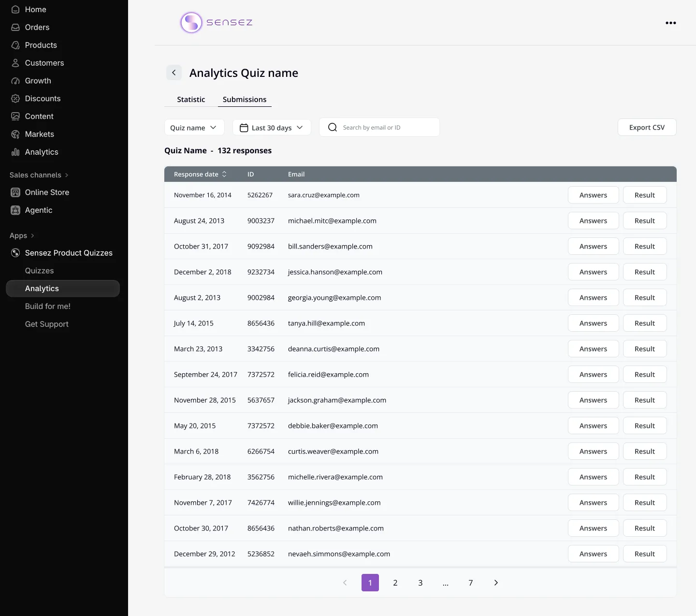Click the Home icon in sidebar

pos(15,10)
